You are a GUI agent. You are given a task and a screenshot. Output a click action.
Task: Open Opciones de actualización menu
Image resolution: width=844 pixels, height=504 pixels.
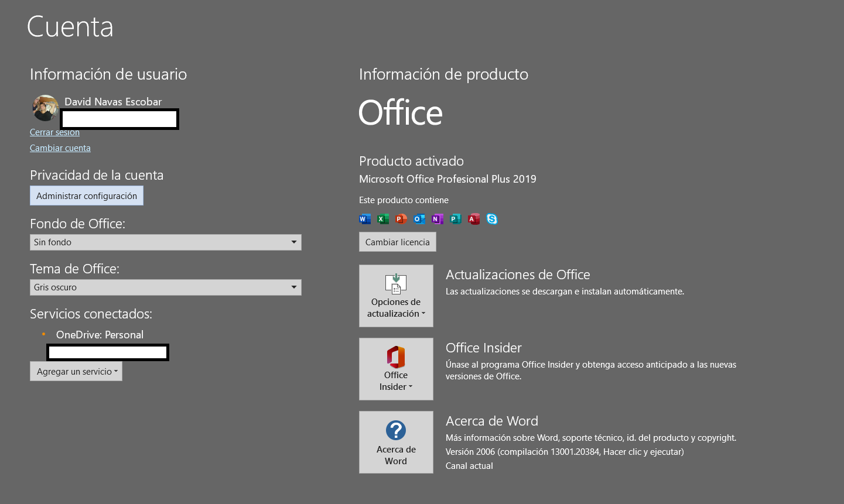pyautogui.click(x=396, y=296)
